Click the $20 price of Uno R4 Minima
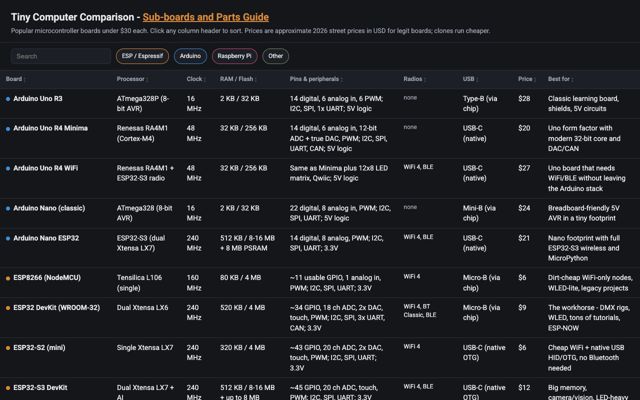 tap(524, 128)
